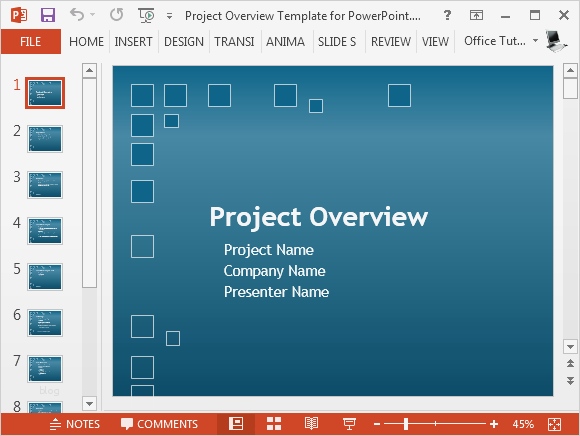Select slide 7 thumbnail

(x=45, y=369)
